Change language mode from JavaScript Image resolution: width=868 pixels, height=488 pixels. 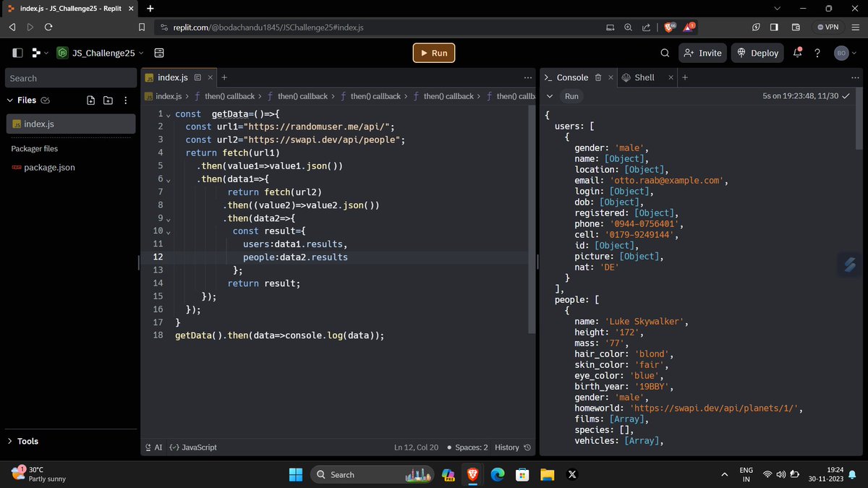(192, 448)
